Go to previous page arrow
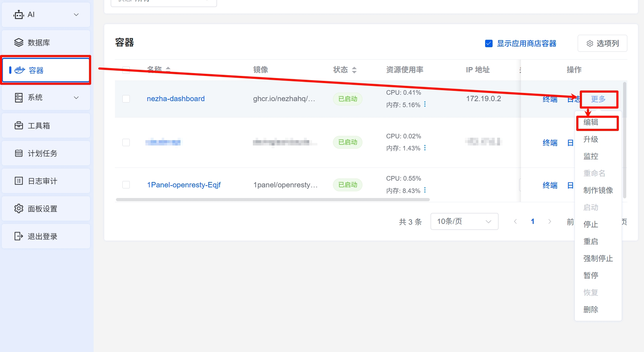This screenshot has height=352, width=644. [515, 221]
